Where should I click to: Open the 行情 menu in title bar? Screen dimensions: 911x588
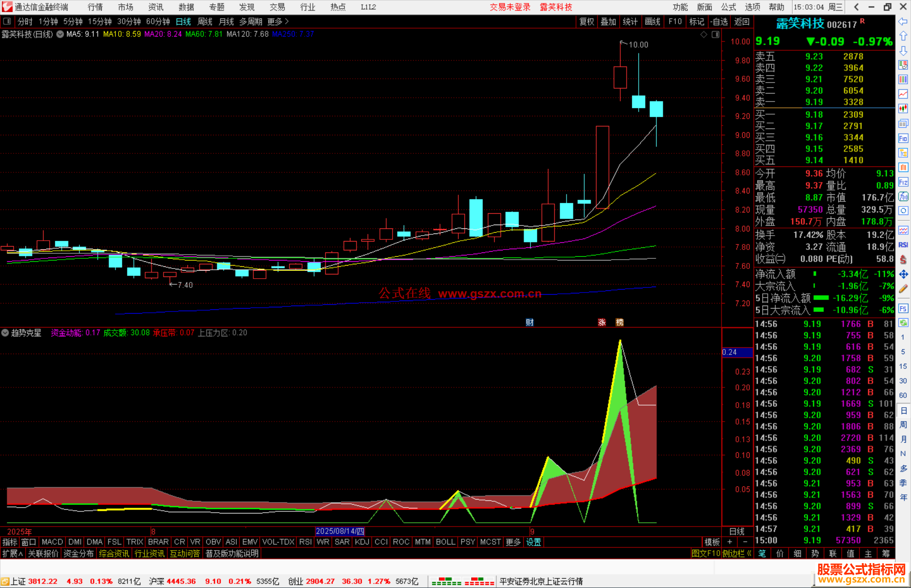tap(95, 7)
